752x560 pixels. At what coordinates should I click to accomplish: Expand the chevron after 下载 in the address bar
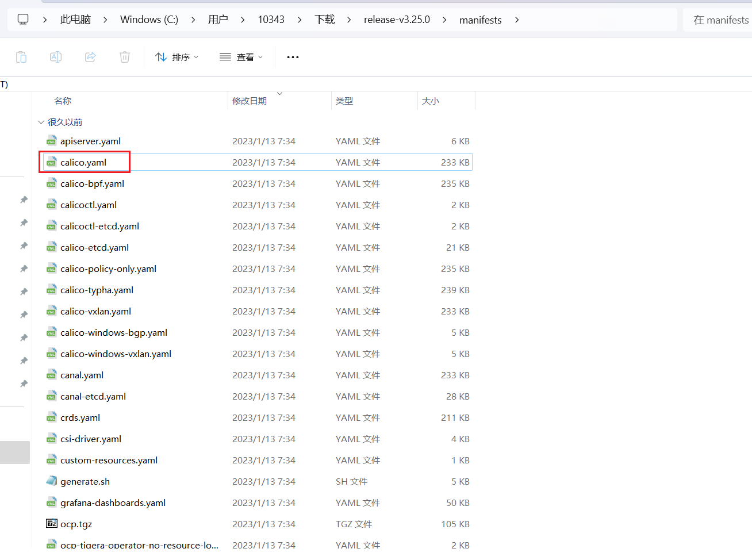[349, 20]
